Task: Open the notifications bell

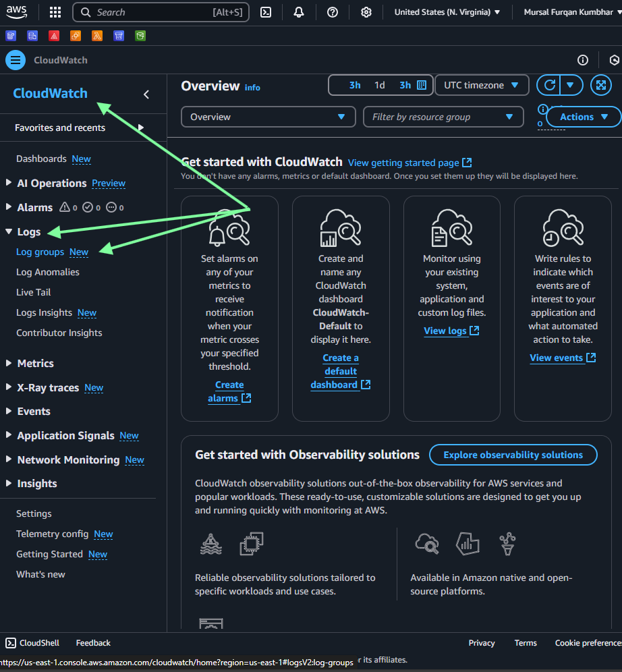Action: [299, 12]
